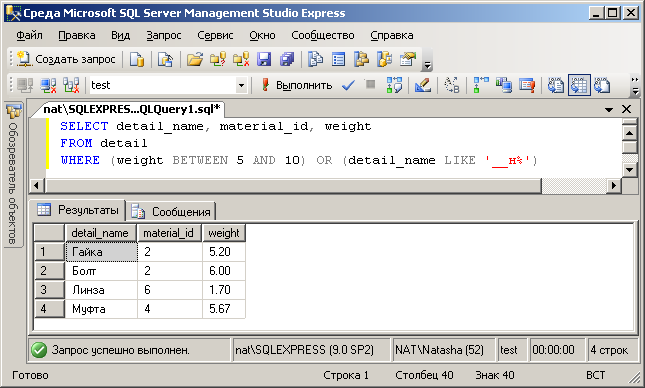Save the query with the floppy disk icon
Viewport: 645px width, 388px height.
264,59
